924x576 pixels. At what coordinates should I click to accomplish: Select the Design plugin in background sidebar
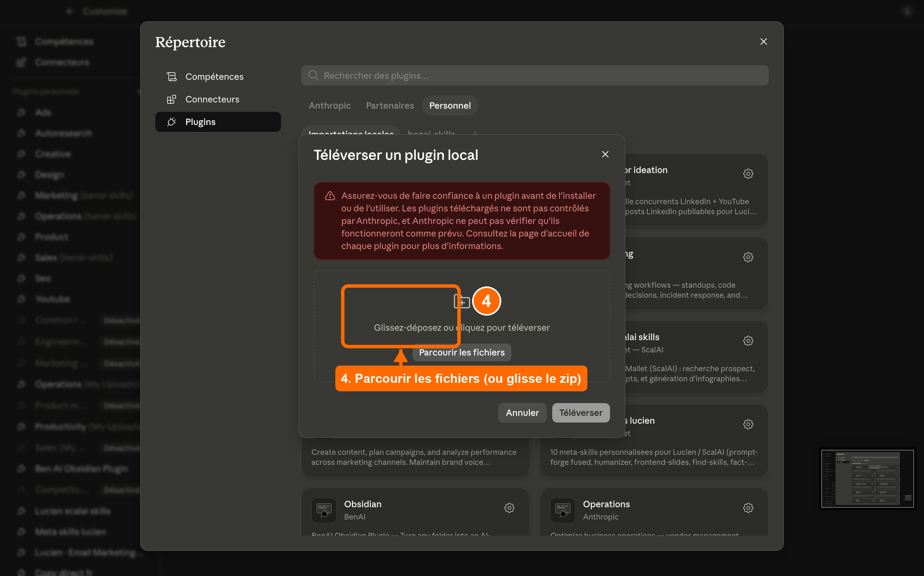point(49,175)
